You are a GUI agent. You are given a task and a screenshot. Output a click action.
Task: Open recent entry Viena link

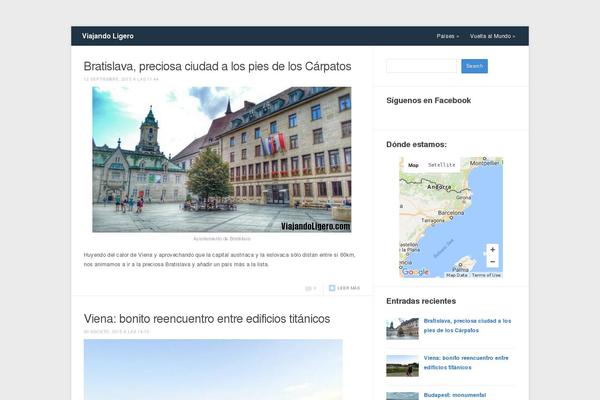[466, 362]
